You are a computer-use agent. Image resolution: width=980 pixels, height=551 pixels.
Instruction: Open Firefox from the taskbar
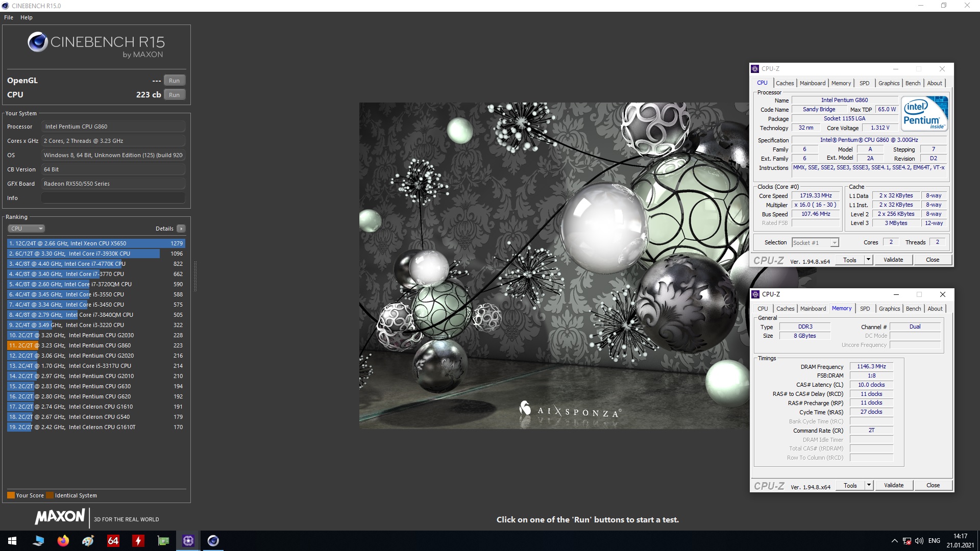pyautogui.click(x=63, y=541)
